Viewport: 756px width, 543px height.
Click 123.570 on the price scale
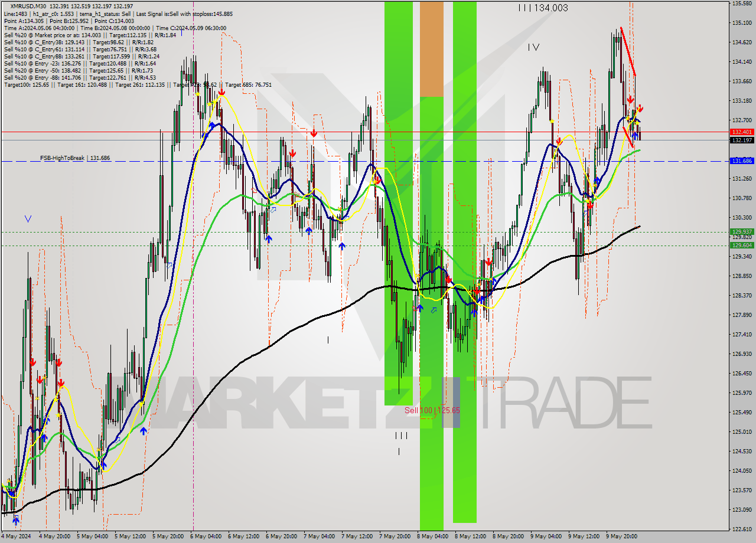click(x=742, y=490)
